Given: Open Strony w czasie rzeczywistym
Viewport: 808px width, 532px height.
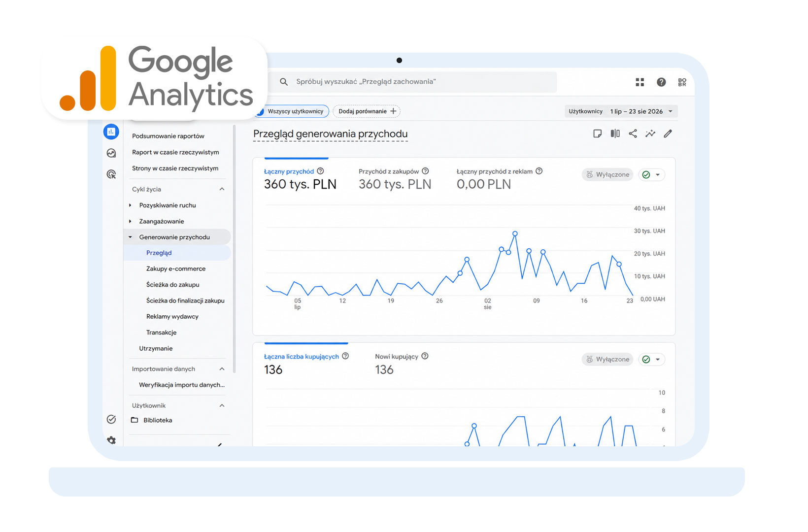Looking at the screenshot, I should pyautogui.click(x=175, y=168).
